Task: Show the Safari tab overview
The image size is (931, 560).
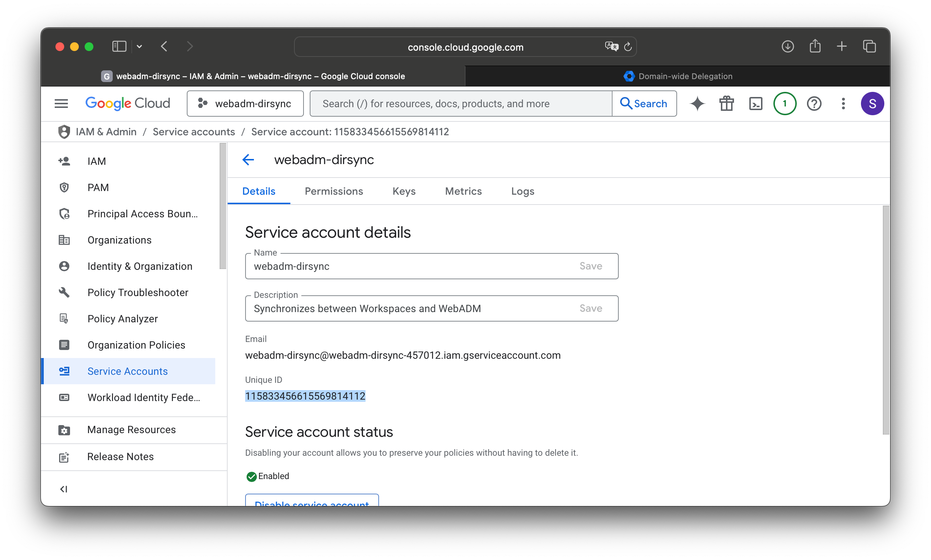Action: 869,46
